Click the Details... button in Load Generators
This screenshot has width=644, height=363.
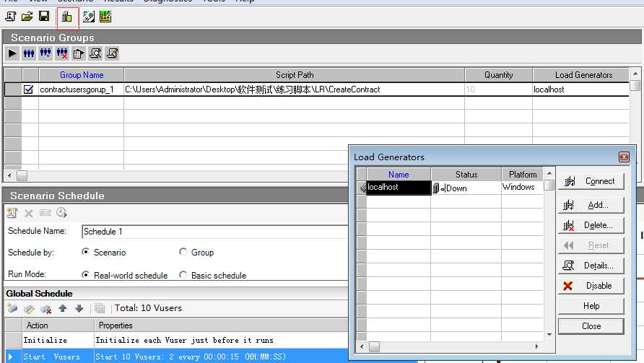click(591, 266)
